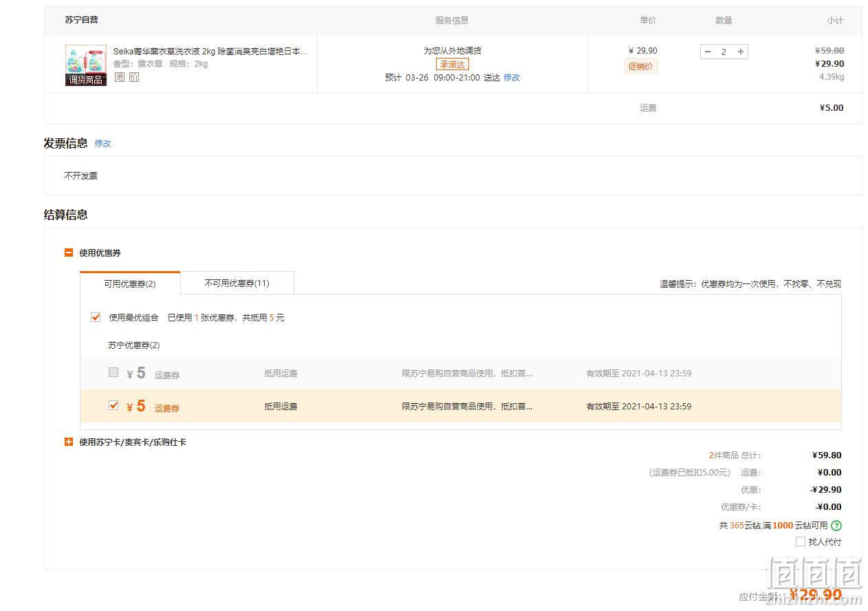Click the 价 price-protection icon under the product
868x611 pixels.
(134, 77)
